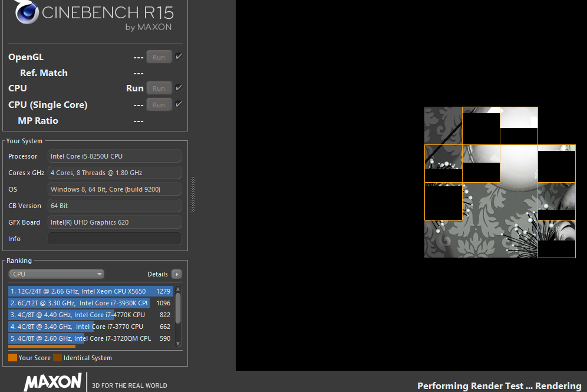Click the Run button for OpenGL
This screenshot has width=587, height=392.
pyautogui.click(x=159, y=57)
